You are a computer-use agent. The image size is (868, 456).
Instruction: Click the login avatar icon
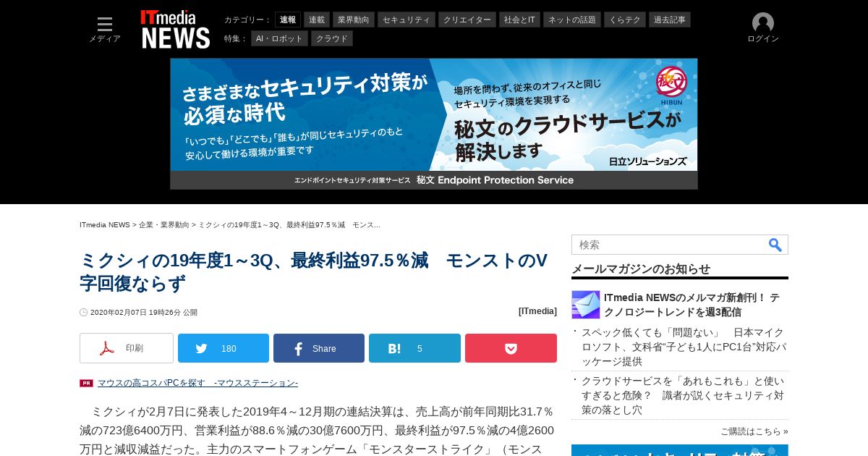[763, 23]
